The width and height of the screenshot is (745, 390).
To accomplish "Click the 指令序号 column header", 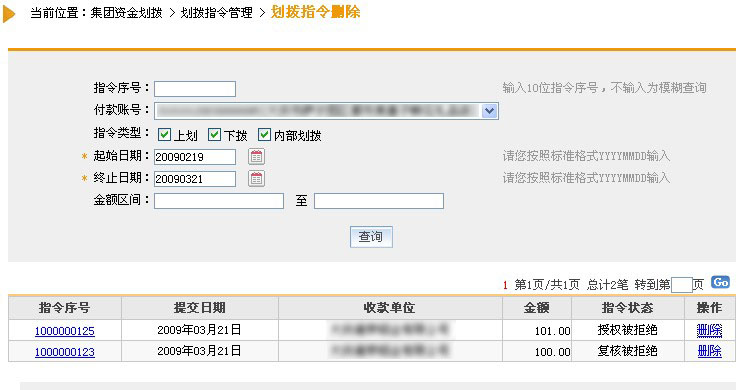I will pyautogui.click(x=65, y=308).
